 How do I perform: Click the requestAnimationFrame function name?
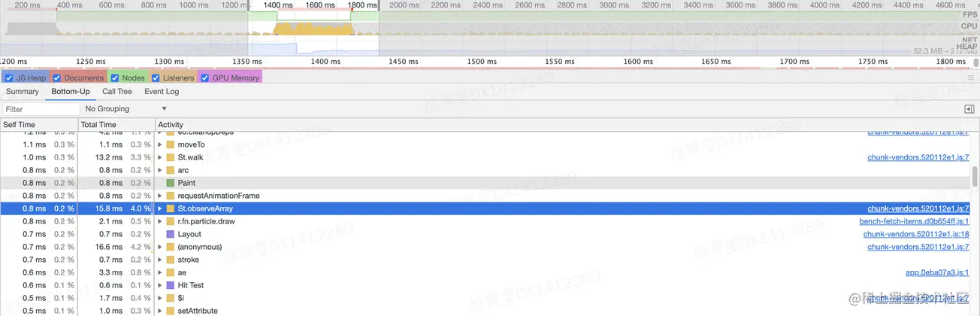pos(219,196)
